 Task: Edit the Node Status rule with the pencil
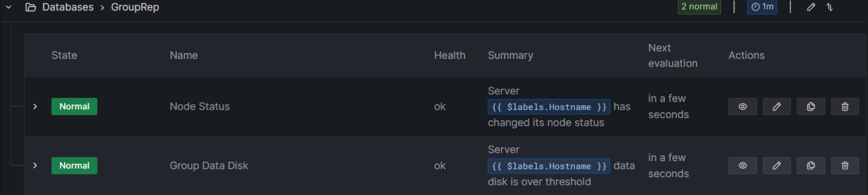click(x=777, y=106)
